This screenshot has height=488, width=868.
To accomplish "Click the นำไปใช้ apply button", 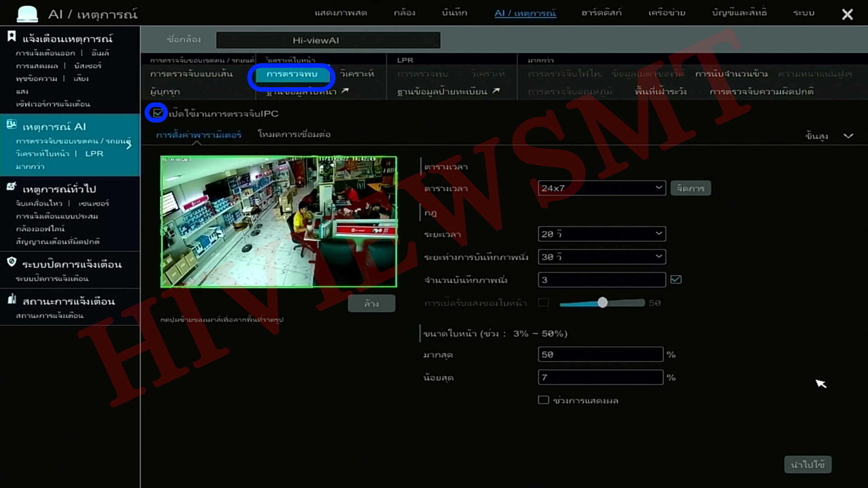I will (807, 464).
